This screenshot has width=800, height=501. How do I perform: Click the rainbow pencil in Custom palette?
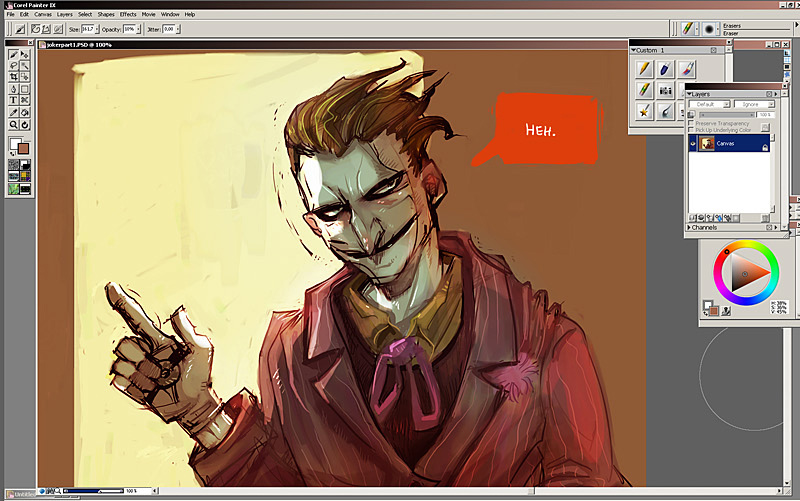(644, 90)
